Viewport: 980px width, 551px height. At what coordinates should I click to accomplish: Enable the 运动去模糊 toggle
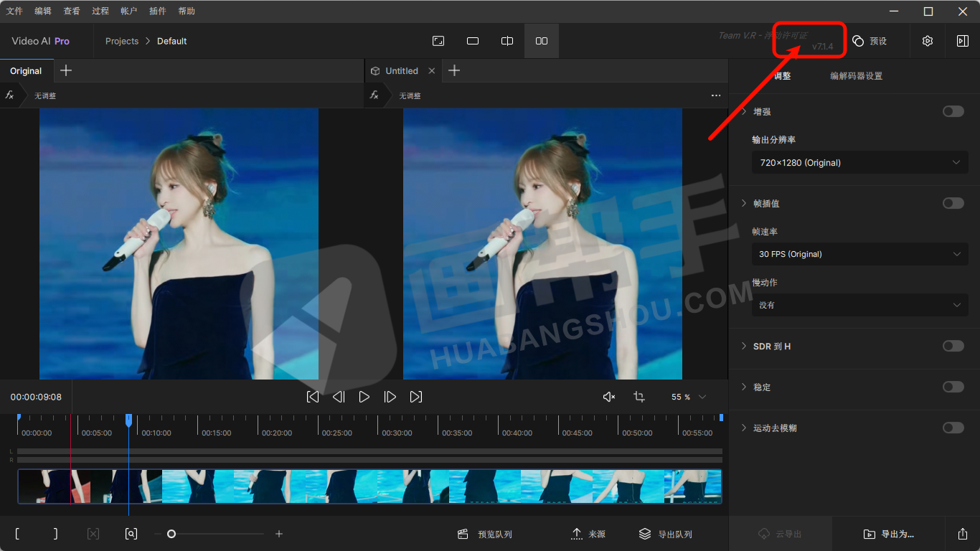953,428
